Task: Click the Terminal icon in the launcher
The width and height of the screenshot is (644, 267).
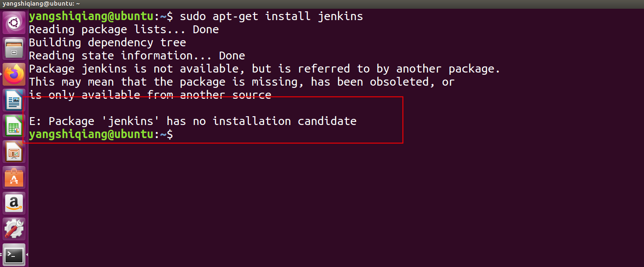Action: (x=14, y=253)
